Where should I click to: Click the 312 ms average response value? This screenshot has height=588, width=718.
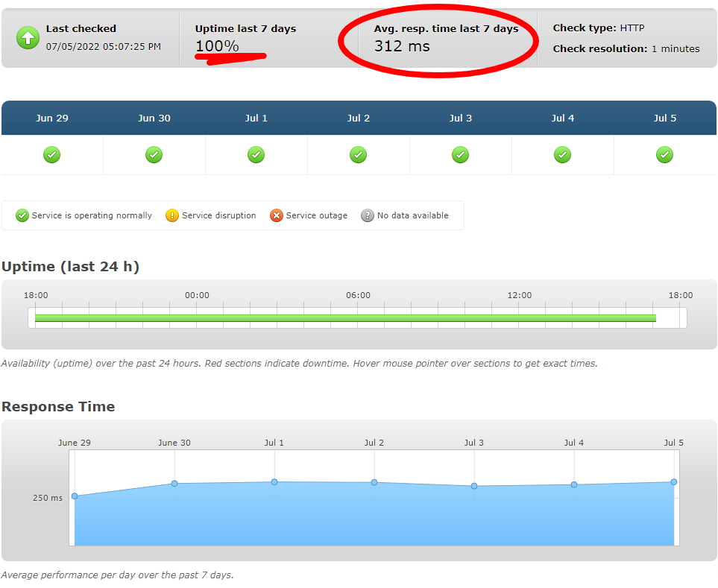coord(402,46)
